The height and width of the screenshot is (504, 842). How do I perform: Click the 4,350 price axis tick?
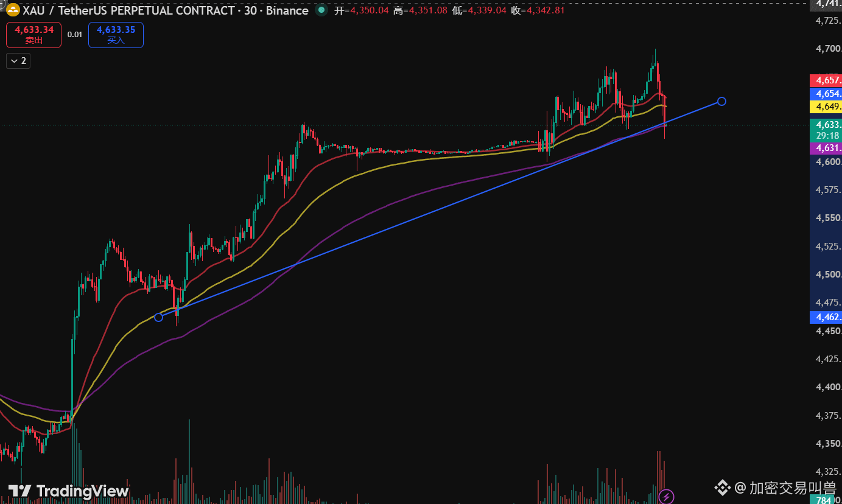point(829,444)
